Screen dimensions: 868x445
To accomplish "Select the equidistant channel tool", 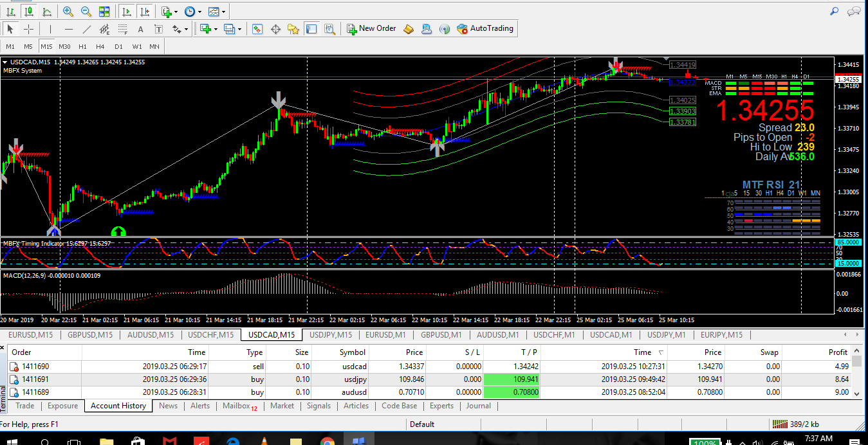I will (x=104, y=29).
